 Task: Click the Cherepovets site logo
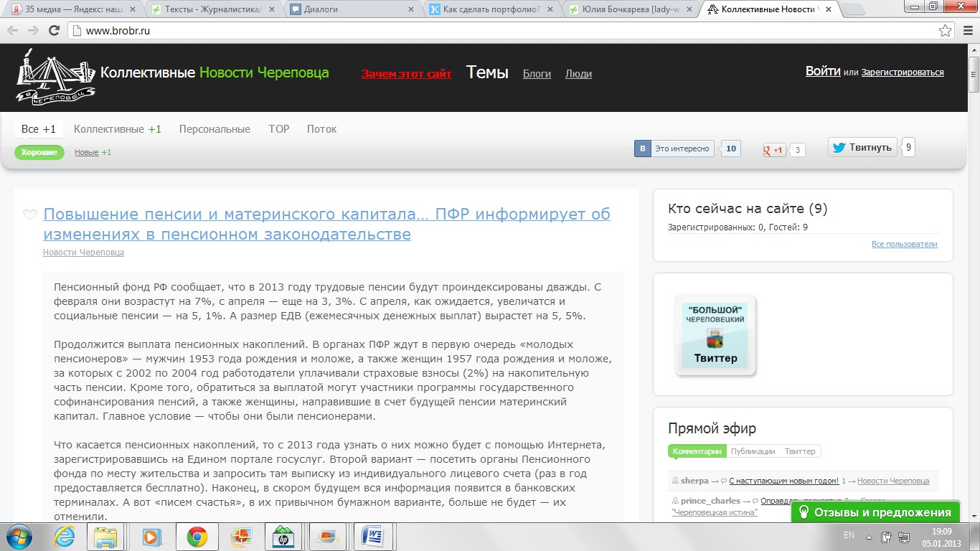coord(57,75)
